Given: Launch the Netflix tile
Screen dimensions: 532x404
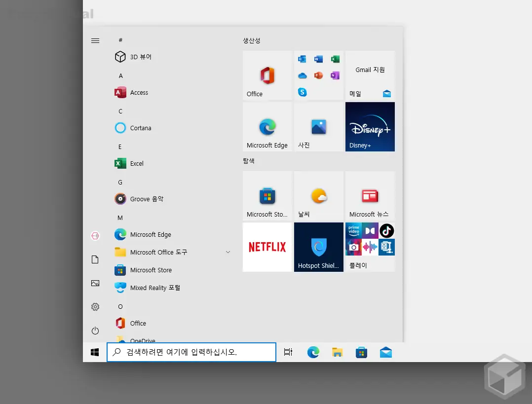Looking at the screenshot, I should coord(267,247).
